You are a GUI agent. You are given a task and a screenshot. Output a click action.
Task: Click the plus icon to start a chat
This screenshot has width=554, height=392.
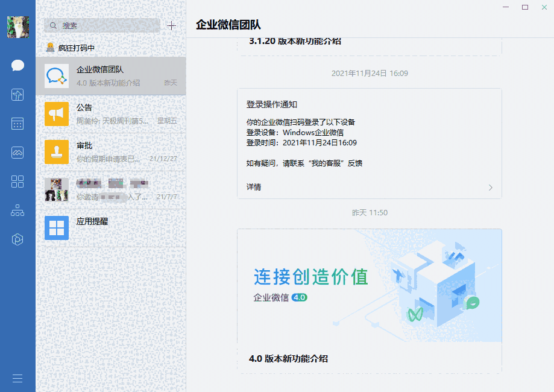171,25
